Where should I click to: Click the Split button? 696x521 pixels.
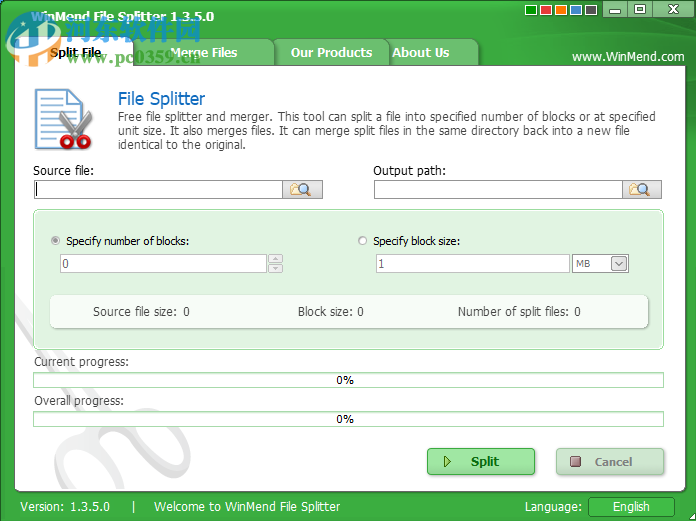point(481,462)
